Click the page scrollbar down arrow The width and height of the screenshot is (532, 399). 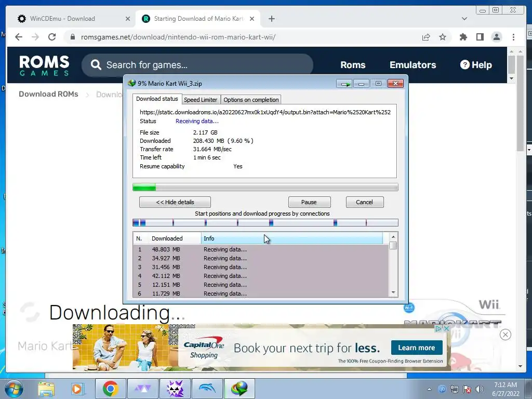(x=520, y=366)
